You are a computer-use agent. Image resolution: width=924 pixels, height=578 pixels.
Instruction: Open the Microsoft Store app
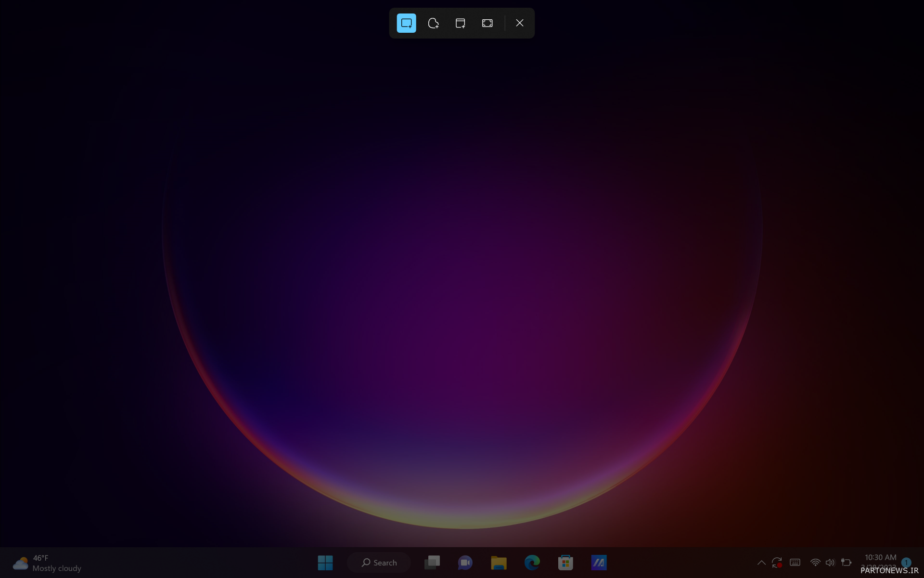pyautogui.click(x=565, y=563)
